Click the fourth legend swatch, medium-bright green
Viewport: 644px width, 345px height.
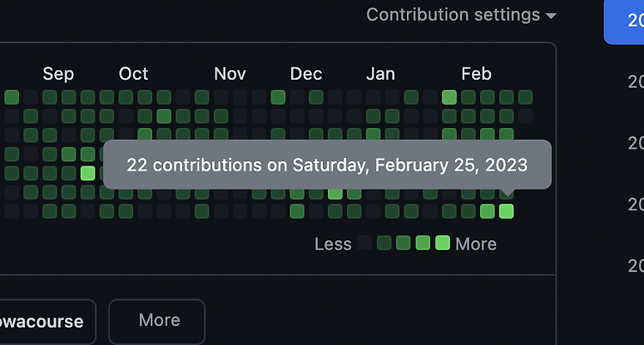tap(422, 243)
